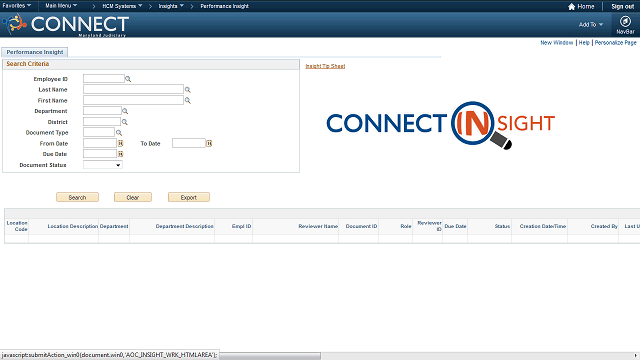
Task: Open Personalize Page link
Action: click(616, 42)
